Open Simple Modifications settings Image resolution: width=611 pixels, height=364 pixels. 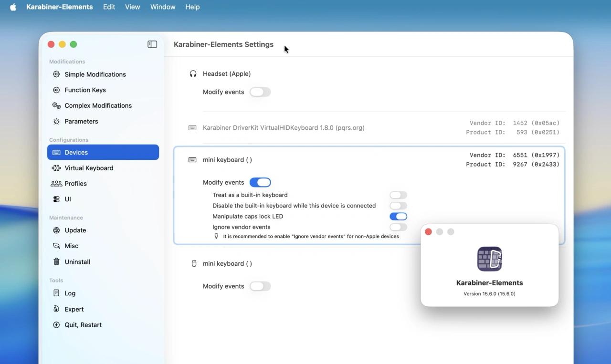coord(95,74)
